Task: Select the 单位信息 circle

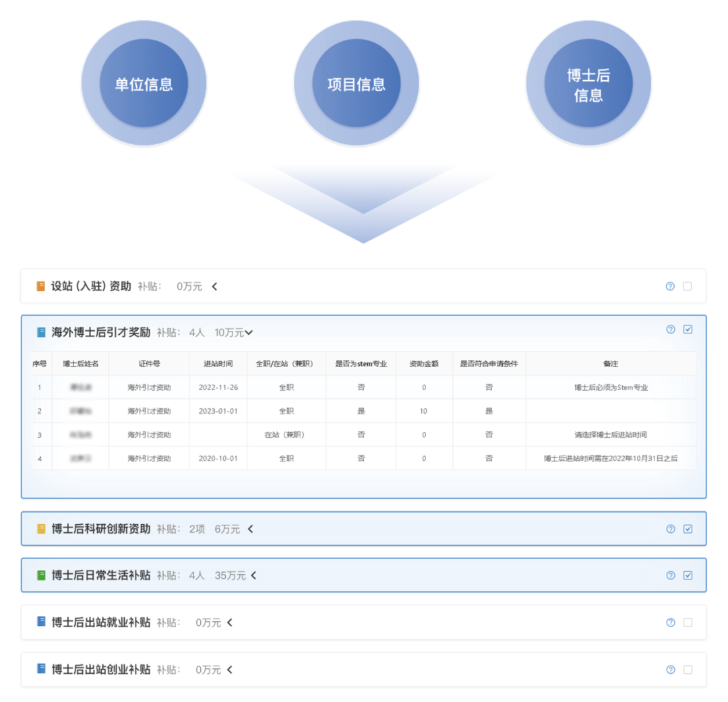Action: pyautogui.click(x=144, y=84)
